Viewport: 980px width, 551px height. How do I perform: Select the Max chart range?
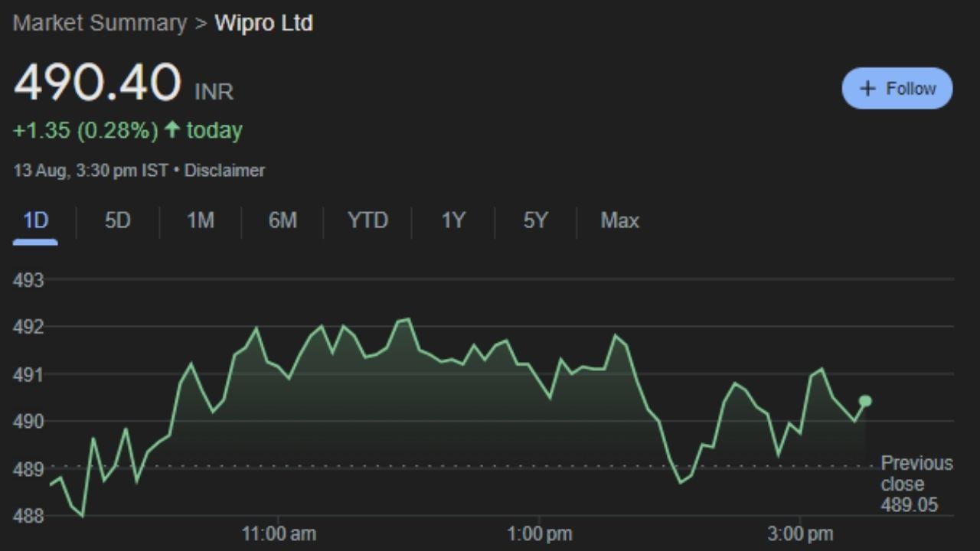[619, 221]
